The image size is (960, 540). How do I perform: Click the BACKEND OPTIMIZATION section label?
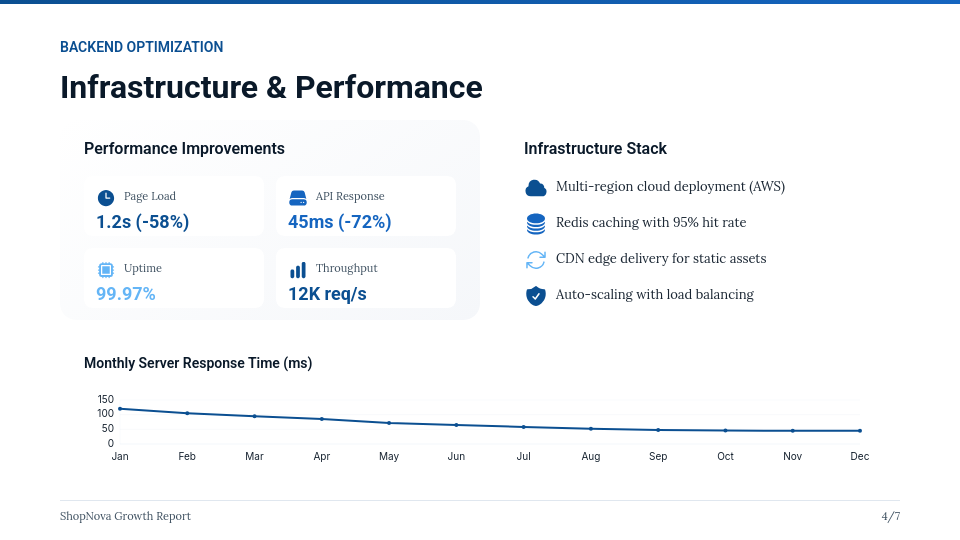[141, 47]
